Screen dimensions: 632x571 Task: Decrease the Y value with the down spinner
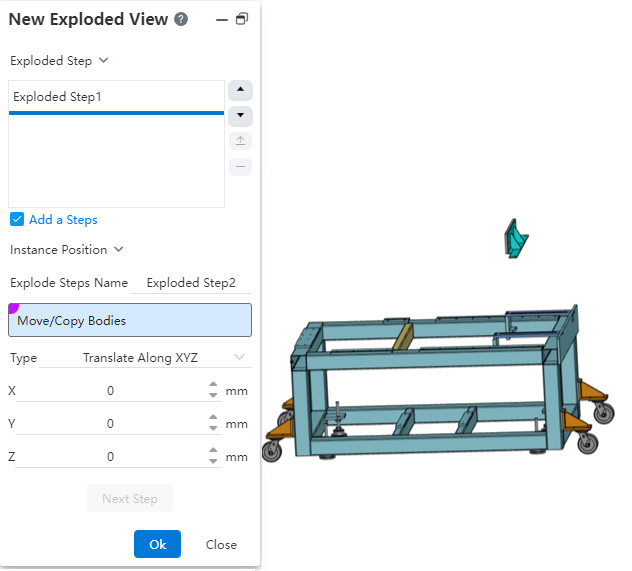pyautogui.click(x=213, y=428)
